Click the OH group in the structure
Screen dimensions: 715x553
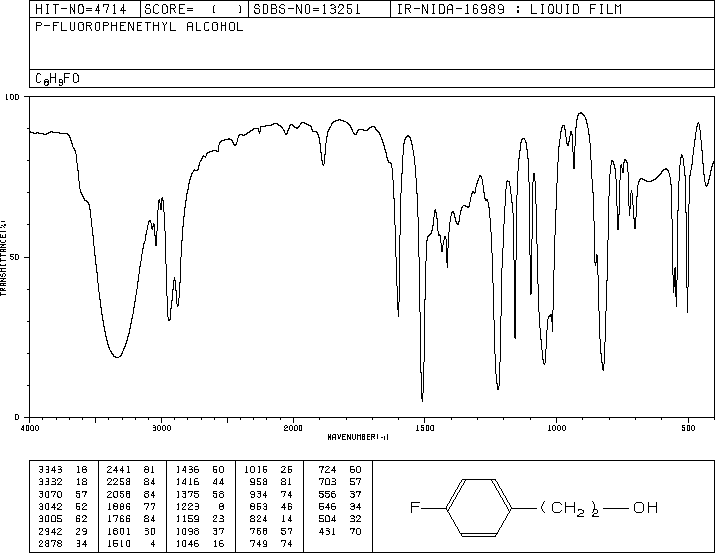pyautogui.click(x=645, y=507)
